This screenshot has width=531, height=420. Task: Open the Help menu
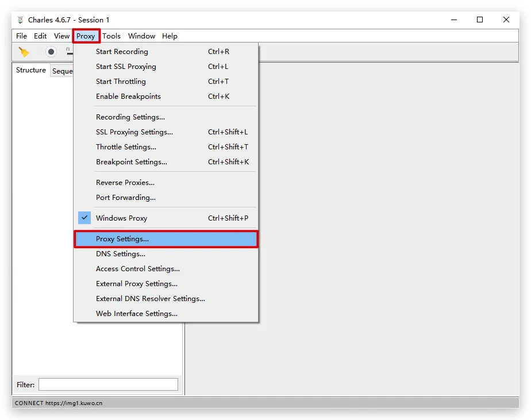(170, 36)
